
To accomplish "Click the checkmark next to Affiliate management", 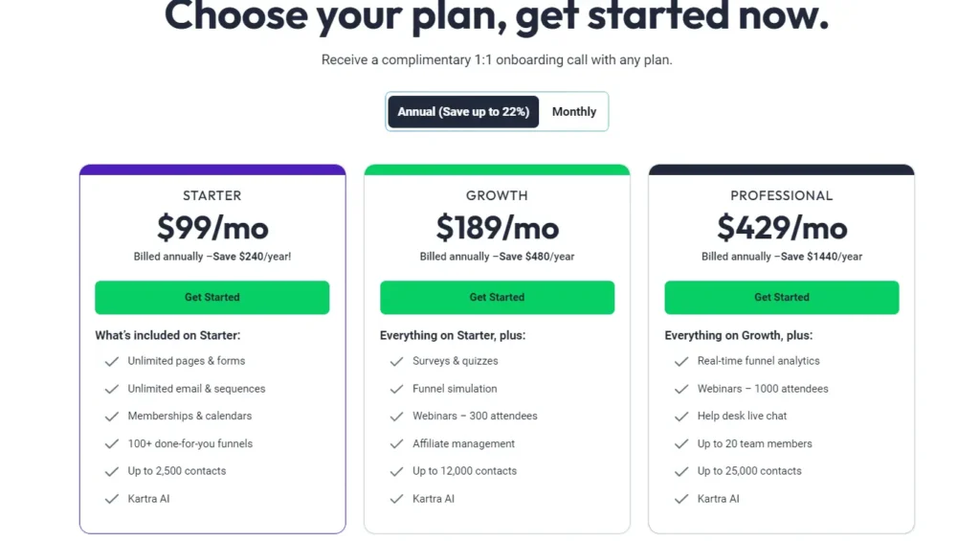I will tap(397, 444).
